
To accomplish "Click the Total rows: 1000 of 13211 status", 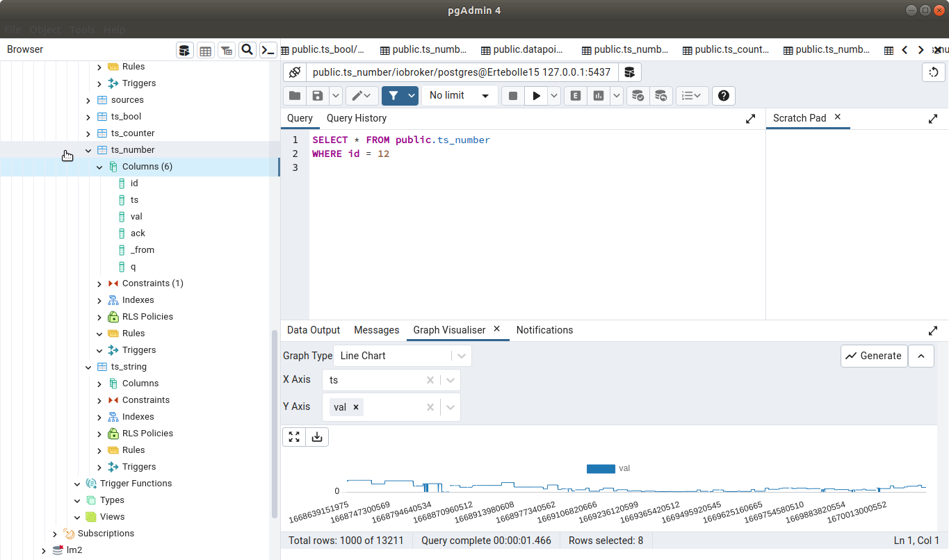I will pos(346,541).
